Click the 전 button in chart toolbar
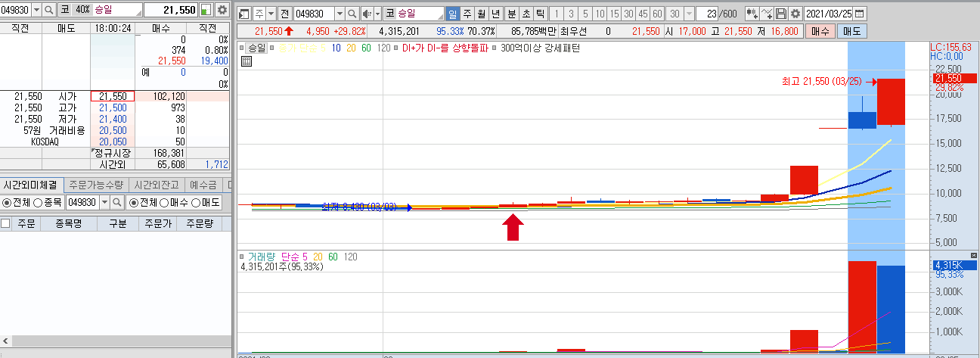980x358 pixels. coord(284,14)
